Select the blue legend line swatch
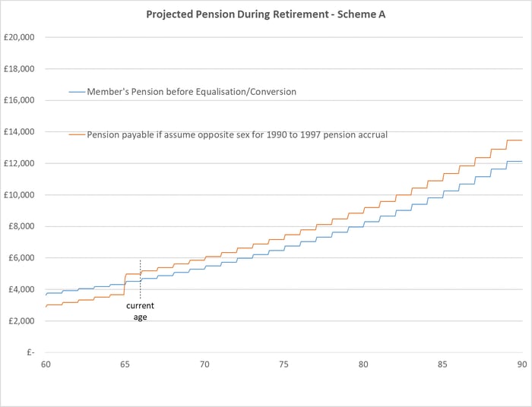532x407 pixels. point(76,92)
